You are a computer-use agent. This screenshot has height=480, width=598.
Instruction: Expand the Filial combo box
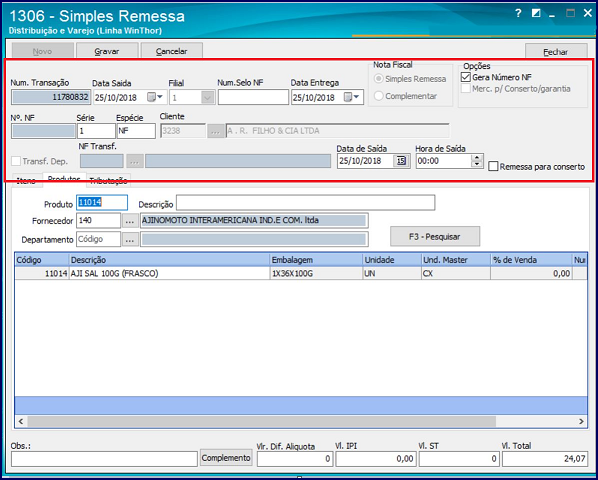[207, 98]
